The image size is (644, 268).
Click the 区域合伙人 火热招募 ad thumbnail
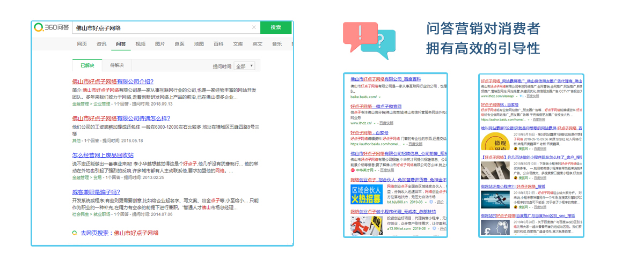coord(366,196)
